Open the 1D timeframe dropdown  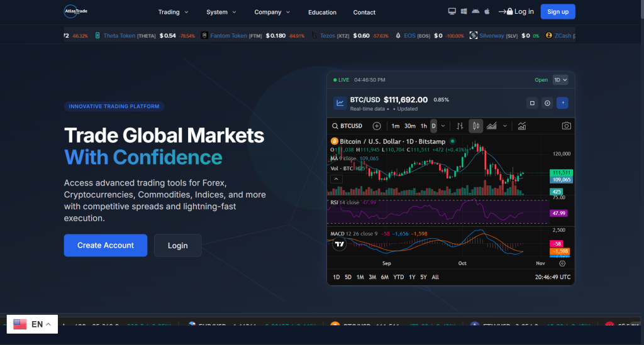tap(560, 80)
